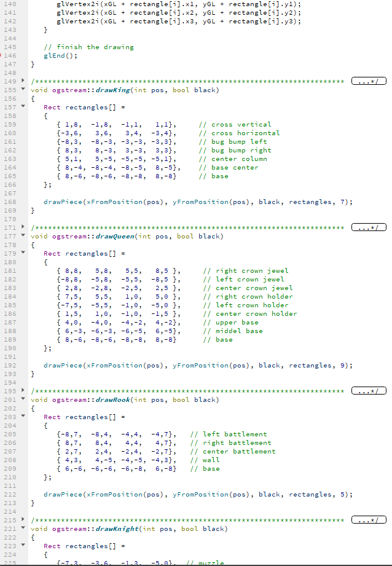Viewport: 392px width, 566px height.
Task: Click the '// left crown holder' comment
Action: (x=246, y=305)
